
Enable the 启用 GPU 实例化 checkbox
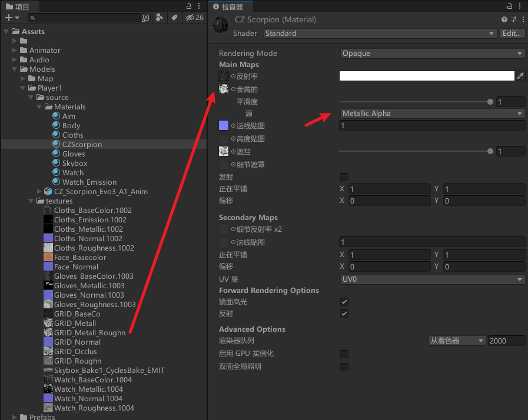(344, 354)
